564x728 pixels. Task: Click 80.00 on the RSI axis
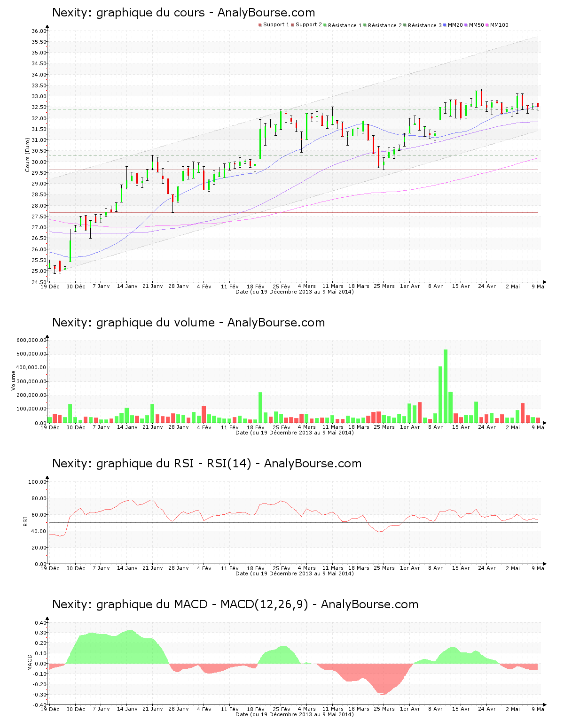click(39, 498)
